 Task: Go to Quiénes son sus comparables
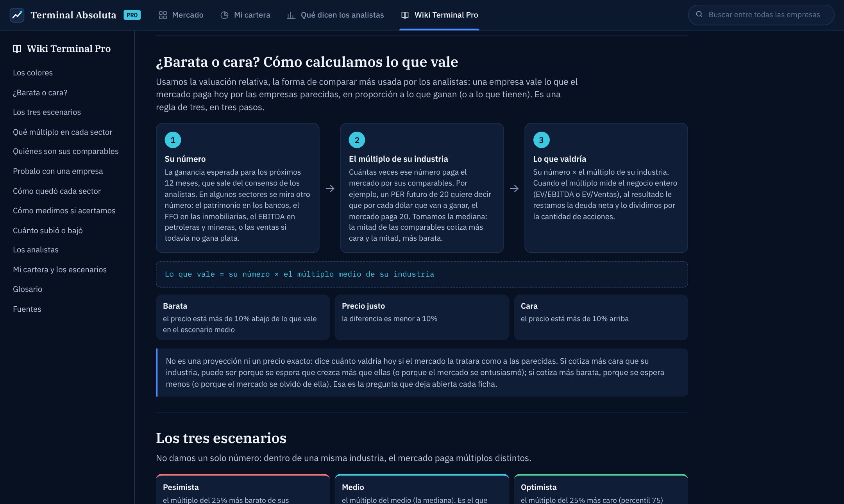pyautogui.click(x=66, y=151)
